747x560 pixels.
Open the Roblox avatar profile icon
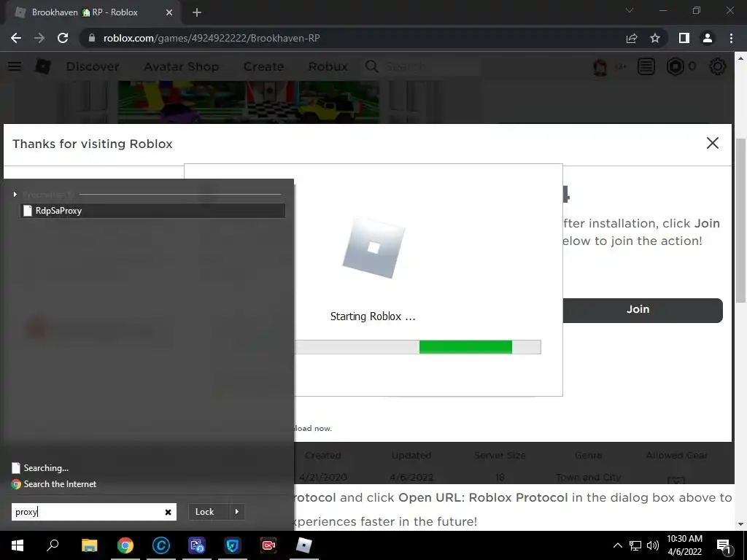[x=600, y=66]
